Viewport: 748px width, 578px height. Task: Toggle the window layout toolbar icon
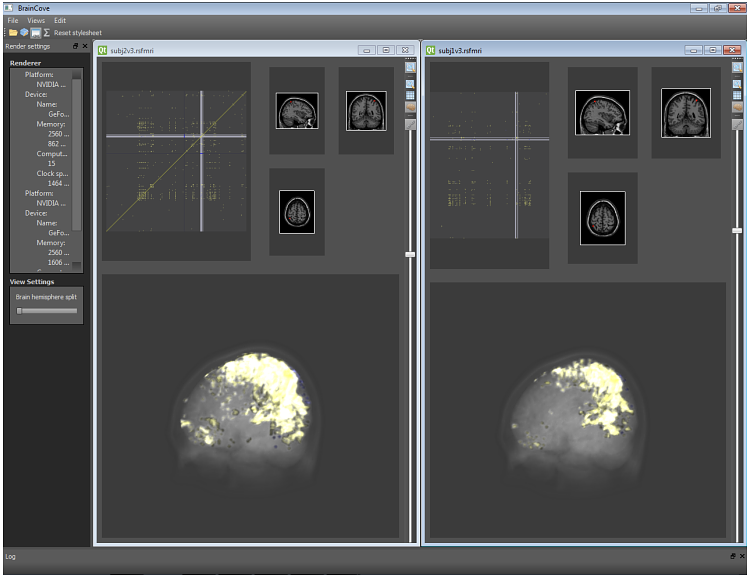(x=35, y=33)
